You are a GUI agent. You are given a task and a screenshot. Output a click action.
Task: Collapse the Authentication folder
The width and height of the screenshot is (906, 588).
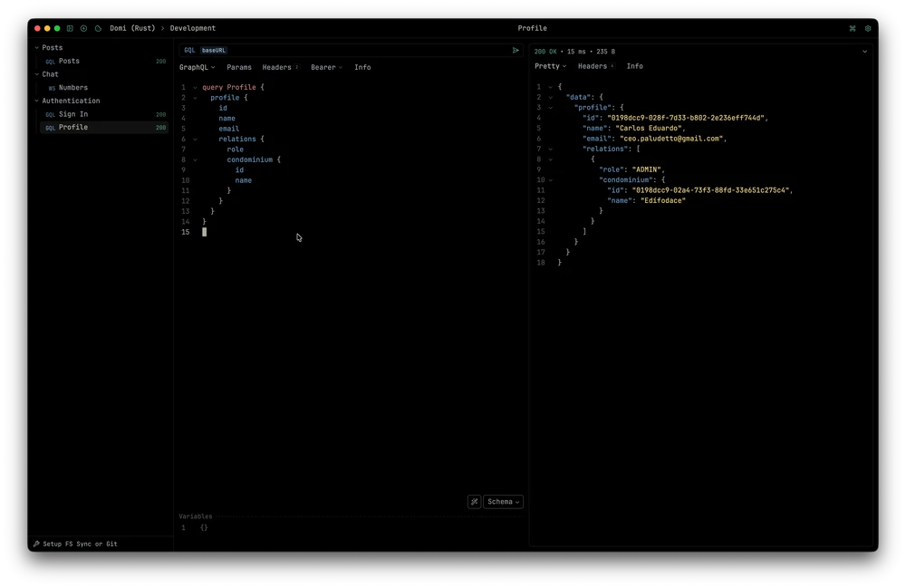(37, 101)
